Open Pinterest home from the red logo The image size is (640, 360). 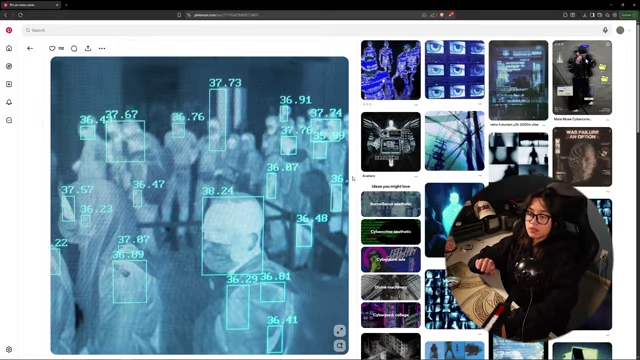tap(9, 30)
